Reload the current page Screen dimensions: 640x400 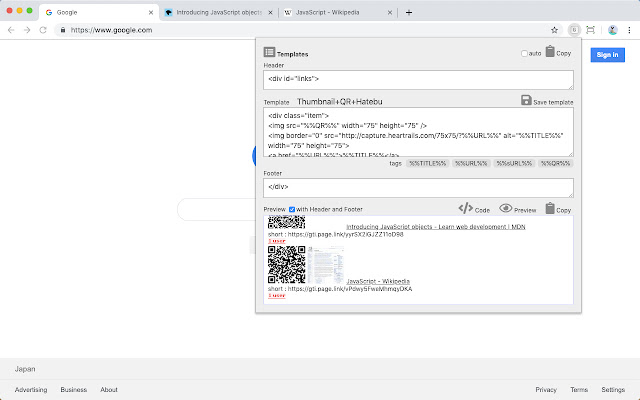pyautogui.click(x=43, y=30)
